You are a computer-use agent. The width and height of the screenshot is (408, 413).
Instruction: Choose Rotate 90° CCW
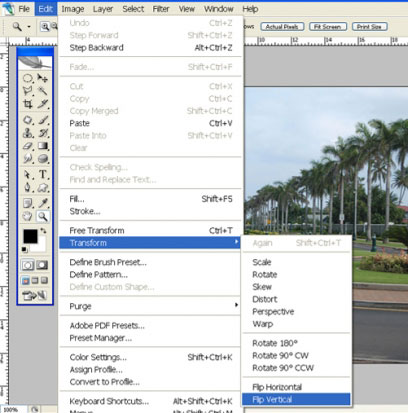tap(296, 368)
